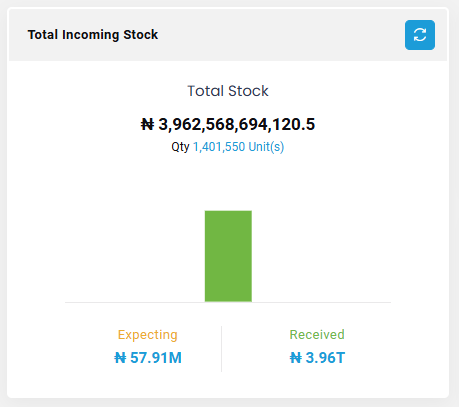Select the 3.96T received amount
The width and height of the screenshot is (459, 407).
pos(325,358)
